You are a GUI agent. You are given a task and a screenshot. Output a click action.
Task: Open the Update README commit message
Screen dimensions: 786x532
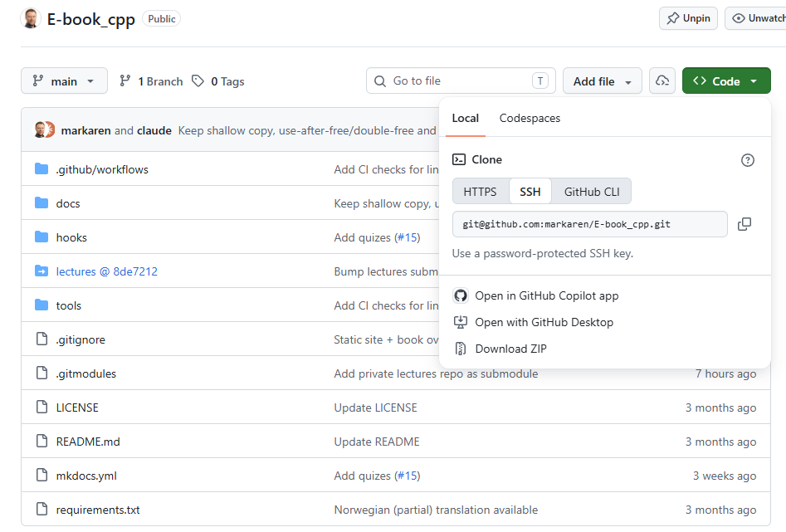pyautogui.click(x=377, y=442)
